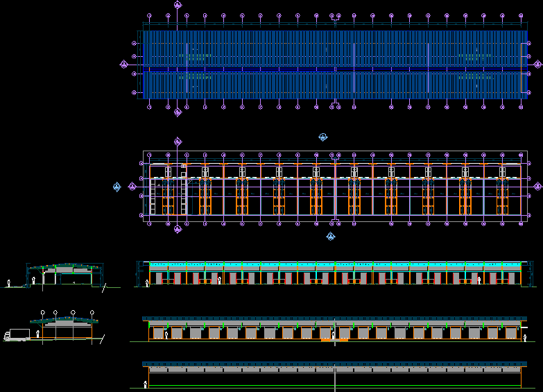This screenshot has width=543, height=392.
Task: Select the view marker centered above the floor plan
Action: click(x=322, y=137)
